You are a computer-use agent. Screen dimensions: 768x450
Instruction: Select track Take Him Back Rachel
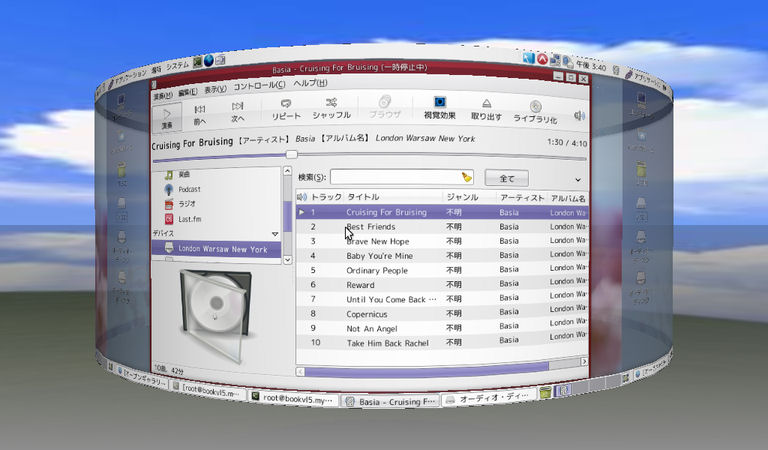pyautogui.click(x=442, y=342)
